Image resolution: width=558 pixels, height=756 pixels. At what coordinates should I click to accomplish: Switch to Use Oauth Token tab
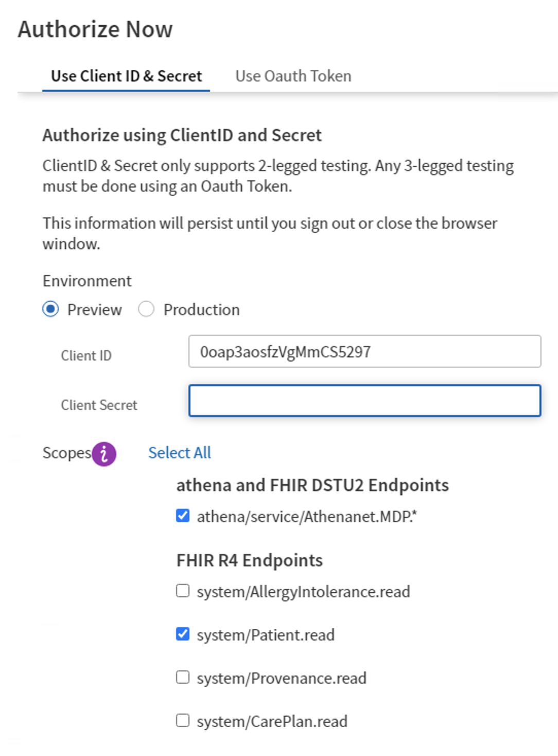point(293,76)
